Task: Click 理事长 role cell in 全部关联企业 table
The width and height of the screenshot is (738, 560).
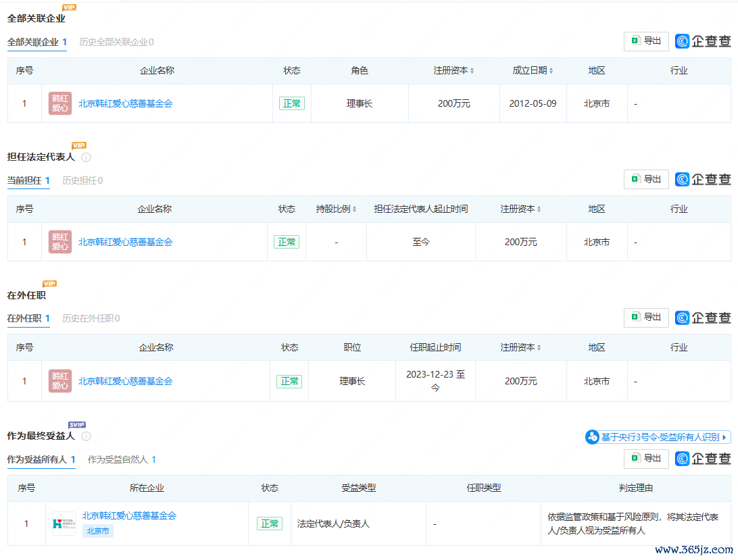Action: pyautogui.click(x=360, y=103)
